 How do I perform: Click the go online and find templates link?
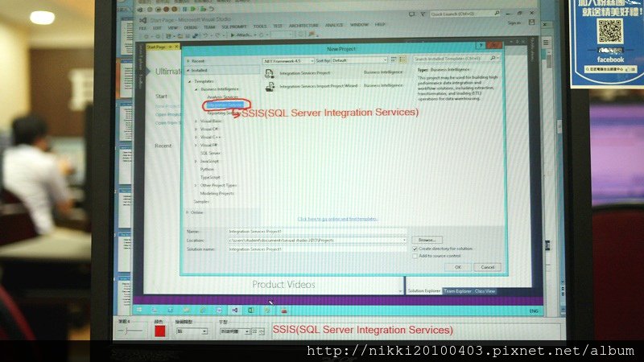(x=337, y=219)
